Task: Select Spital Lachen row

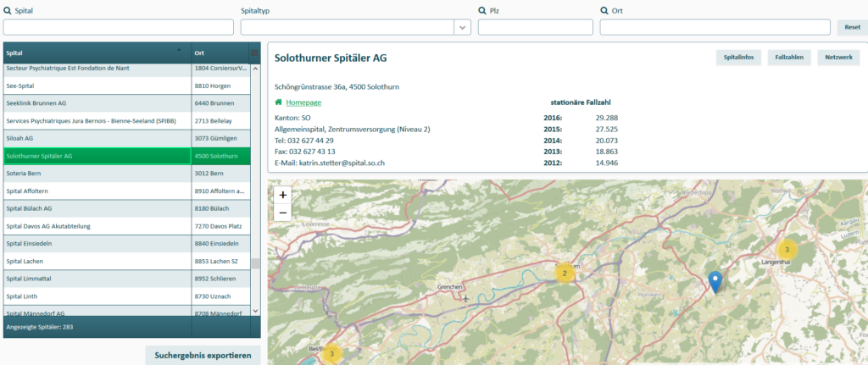Action: click(127, 261)
